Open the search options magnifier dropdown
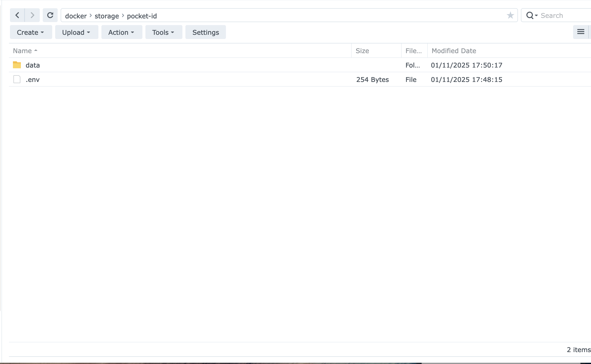The height and width of the screenshot is (364, 591). (532, 16)
